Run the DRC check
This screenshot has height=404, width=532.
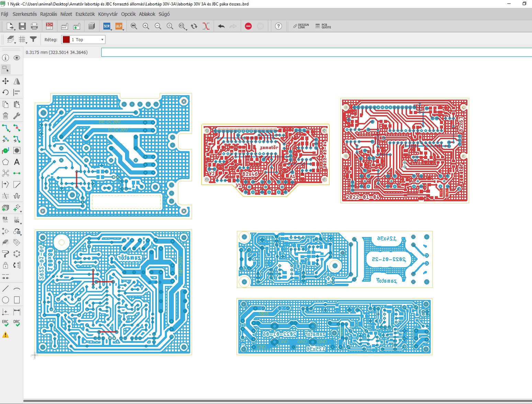pos(17,323)
